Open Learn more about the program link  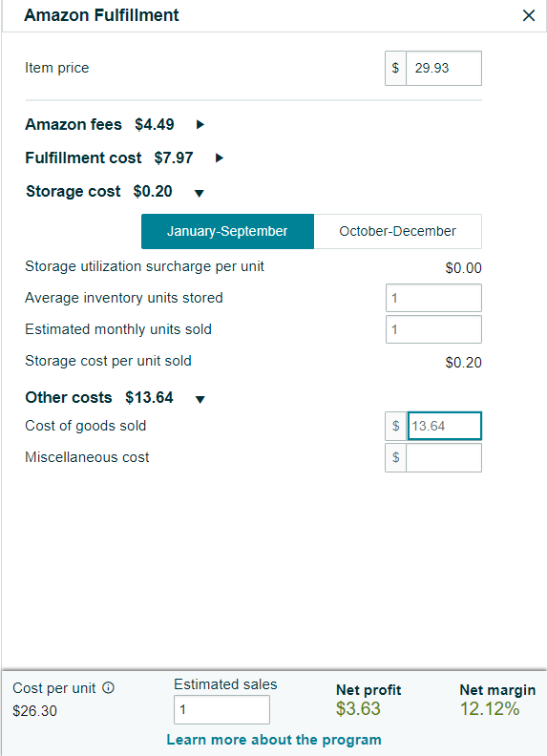click(x=274, y=740)
